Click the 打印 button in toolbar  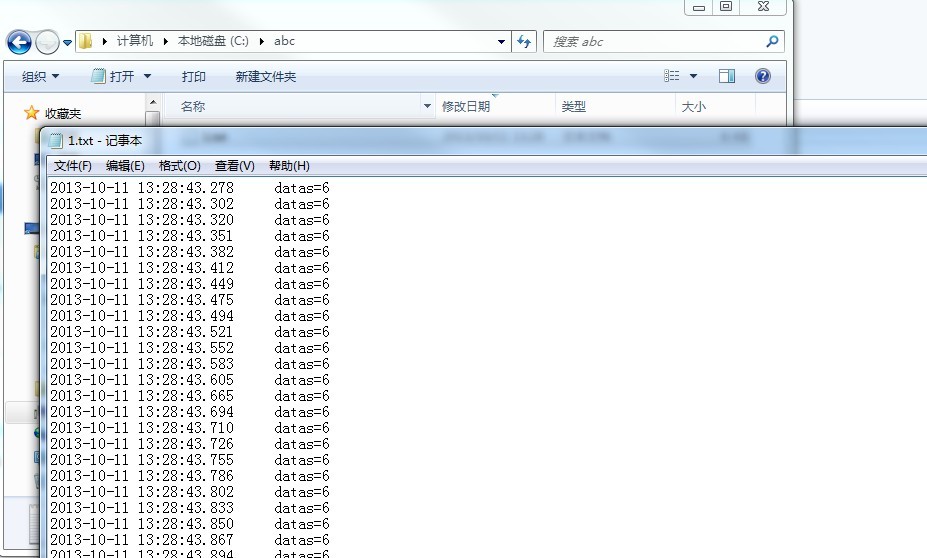194,77
